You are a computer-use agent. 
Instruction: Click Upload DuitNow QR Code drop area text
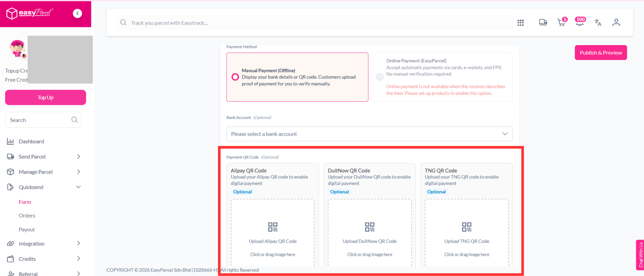tap(370, 241)
